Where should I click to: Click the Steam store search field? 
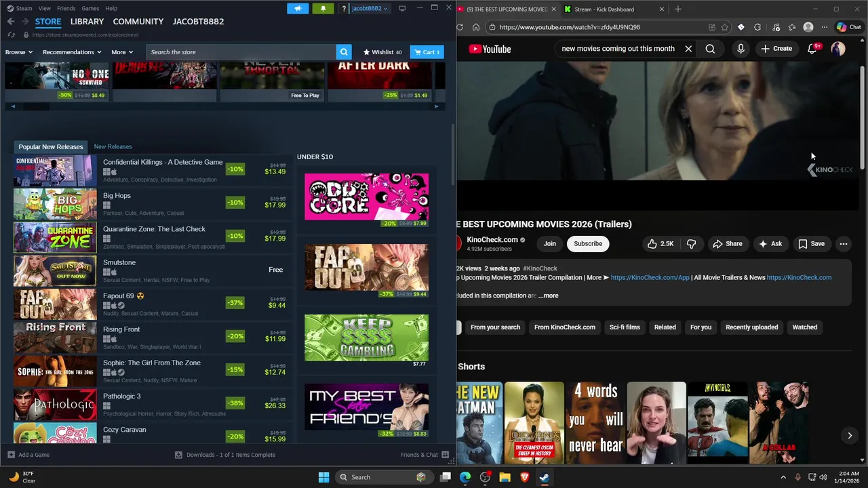[241, 52]
